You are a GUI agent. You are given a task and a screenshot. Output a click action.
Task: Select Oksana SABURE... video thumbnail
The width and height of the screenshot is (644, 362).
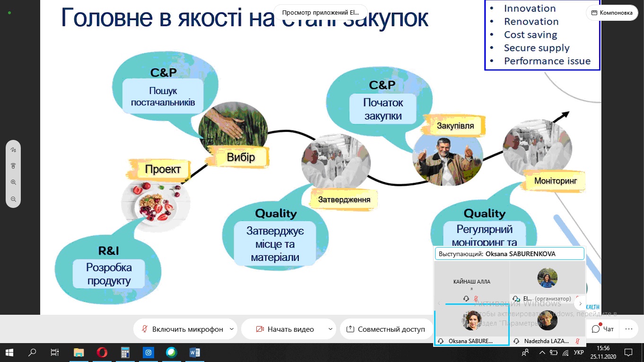(471, 325)
